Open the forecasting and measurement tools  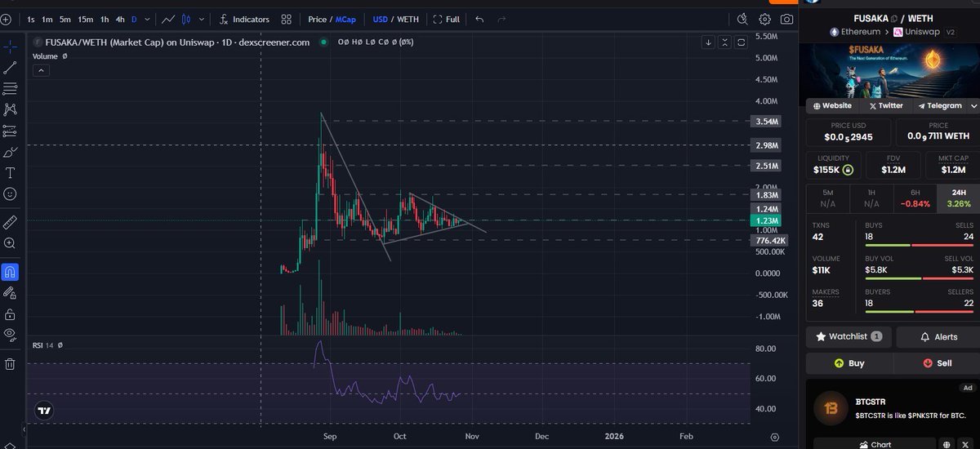click(x=10, y=131)
